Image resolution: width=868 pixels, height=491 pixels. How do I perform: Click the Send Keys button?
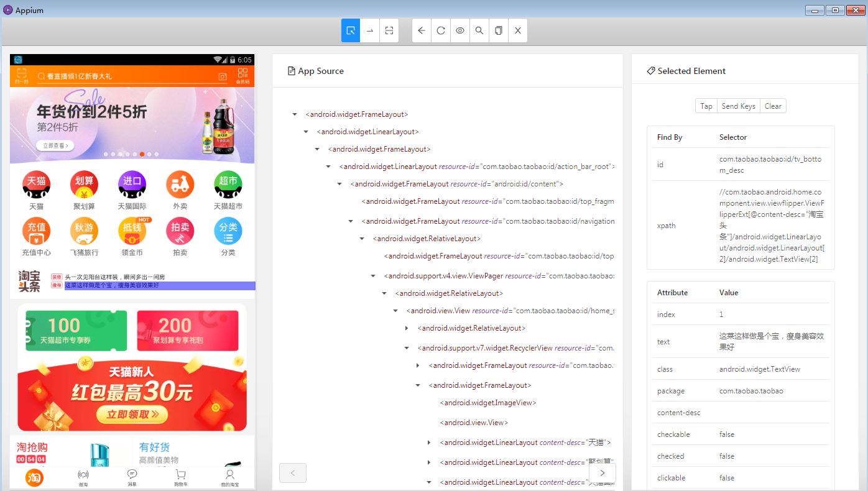(x=739, y=106)
